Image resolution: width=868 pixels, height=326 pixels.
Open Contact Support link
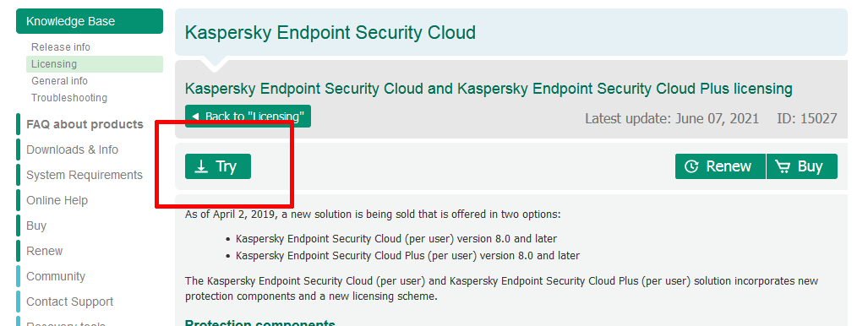[70, 302]
